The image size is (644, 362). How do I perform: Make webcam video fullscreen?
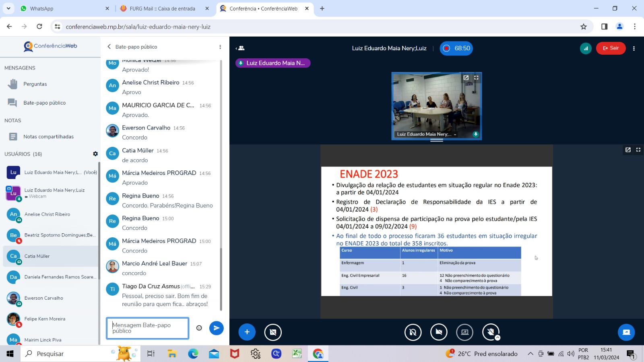476,78
